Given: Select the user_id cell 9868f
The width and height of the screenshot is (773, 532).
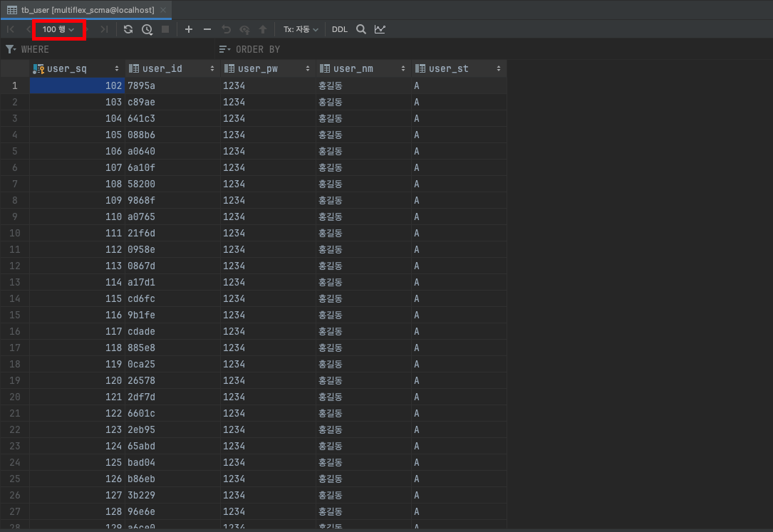Looking at the screenshot, I should 172,201.
